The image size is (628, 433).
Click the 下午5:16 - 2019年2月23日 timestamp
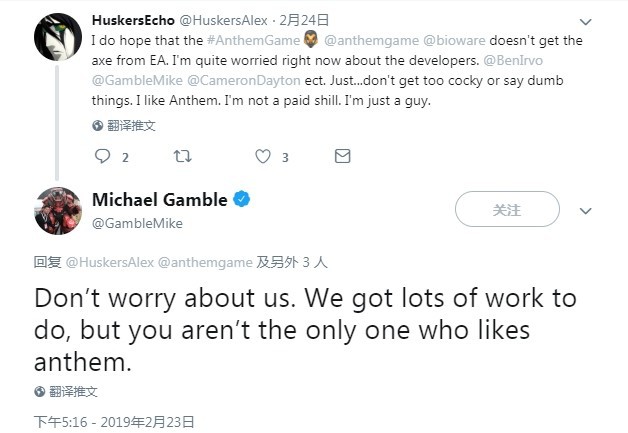point(114,422)
